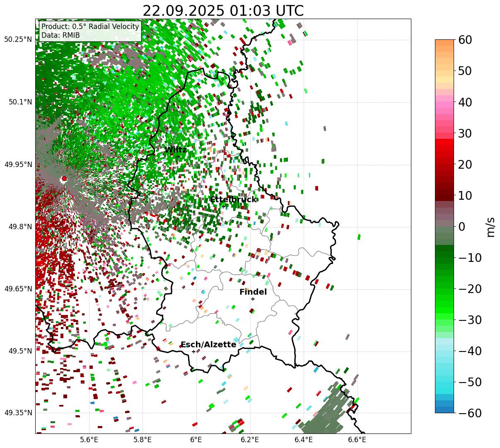Click the colorbar value 50

click(465, 71)
